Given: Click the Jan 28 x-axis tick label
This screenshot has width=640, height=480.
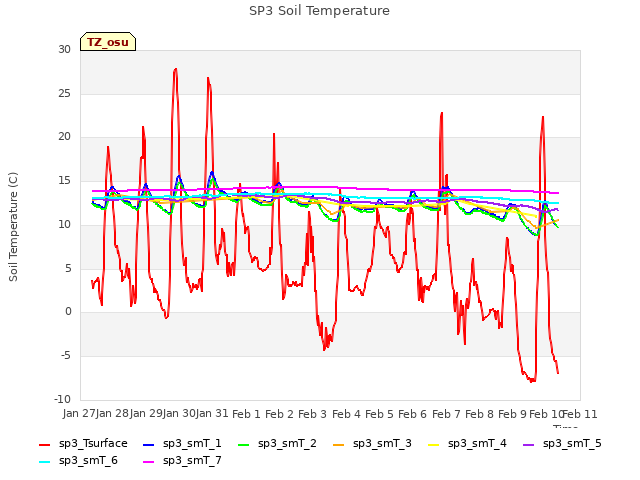Looking at the screenshot, I should [x=113, y=413].
